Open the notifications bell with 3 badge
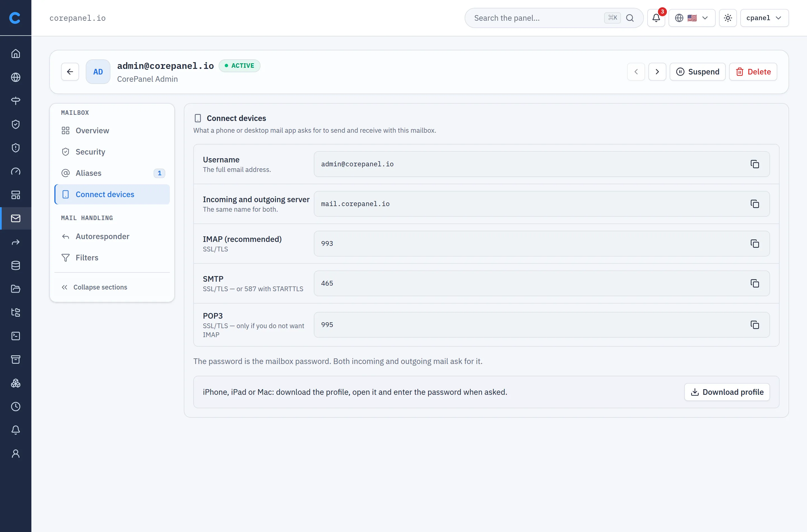Viewport: 807px width, 532px height. pyautogui.click(x=656, y=18)
